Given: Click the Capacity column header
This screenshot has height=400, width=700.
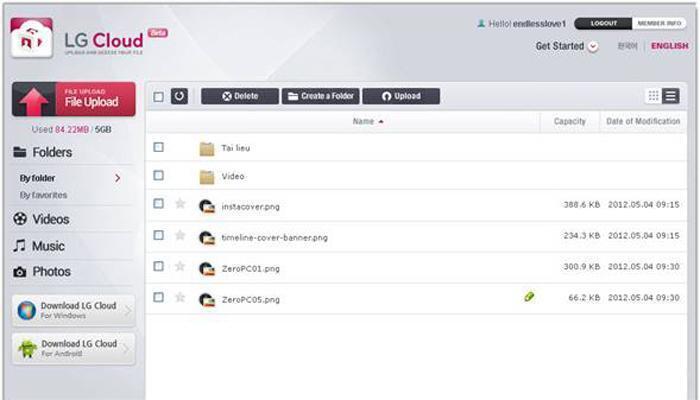Looking at the screenshot, I should 570,121.
